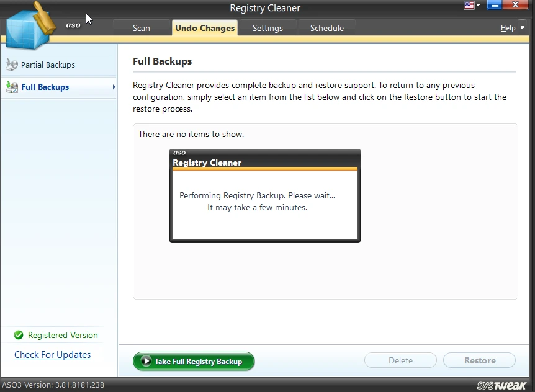Open the Help dropdown menu
The height and width of the screenshot is (392, 535).
click(x=511, y=29)
